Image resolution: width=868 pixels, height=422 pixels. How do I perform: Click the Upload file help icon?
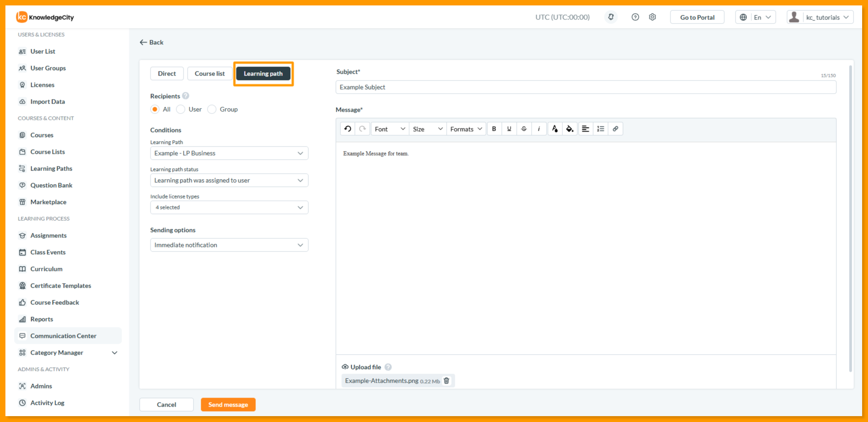pos(388,367)
